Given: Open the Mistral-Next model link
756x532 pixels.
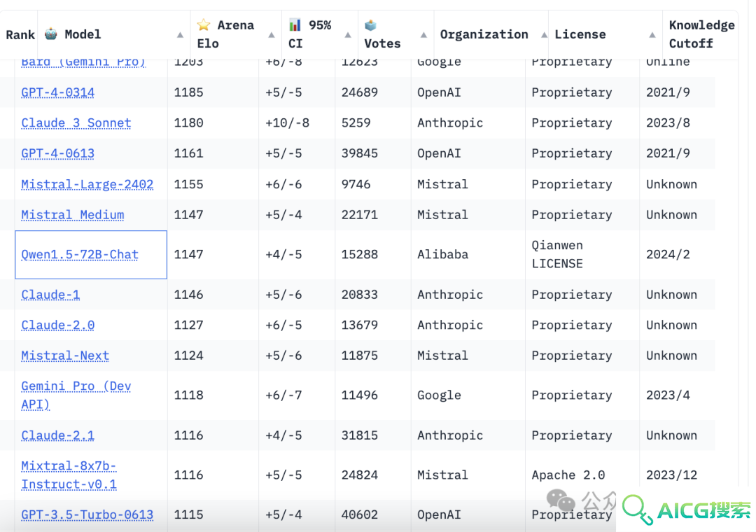Looking at the screenshot, I should pyautogui.click(x=66, y=356).
